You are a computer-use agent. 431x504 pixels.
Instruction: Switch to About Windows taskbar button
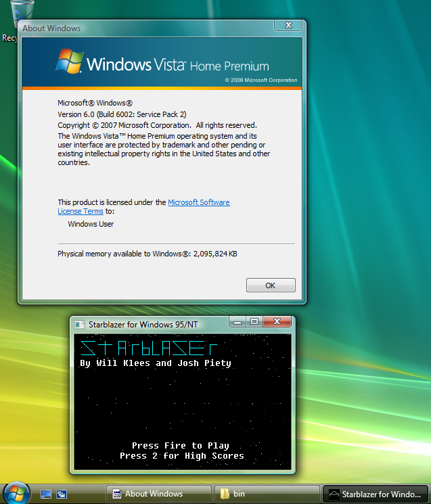tap(156, 494)
